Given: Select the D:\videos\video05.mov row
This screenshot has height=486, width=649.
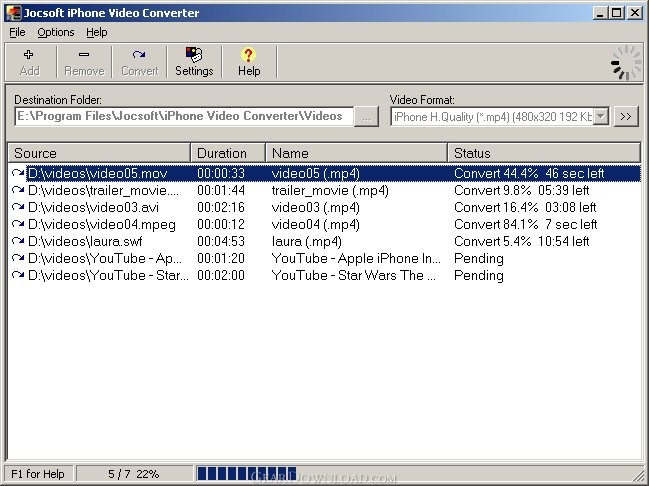Looking at the screenshot, I should point(324,173).
